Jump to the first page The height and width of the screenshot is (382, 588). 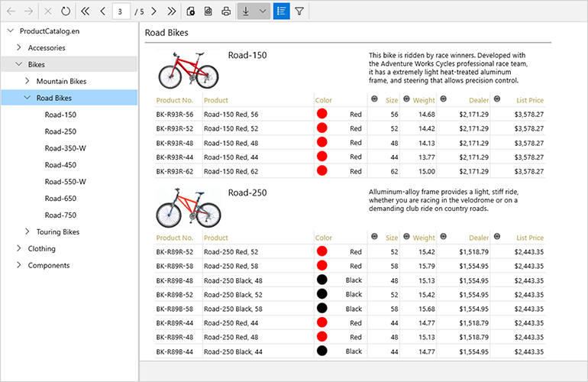pyautogui.click(x=85, y=11)
